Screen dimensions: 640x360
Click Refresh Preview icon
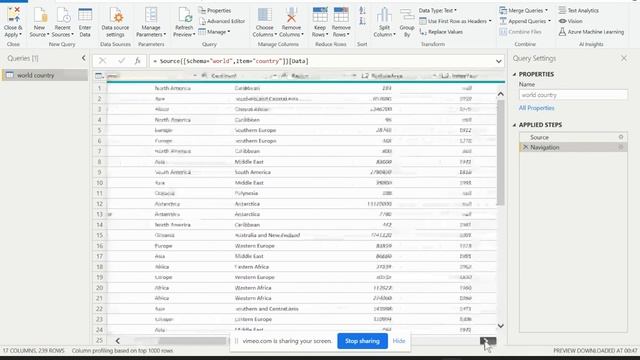184,15
